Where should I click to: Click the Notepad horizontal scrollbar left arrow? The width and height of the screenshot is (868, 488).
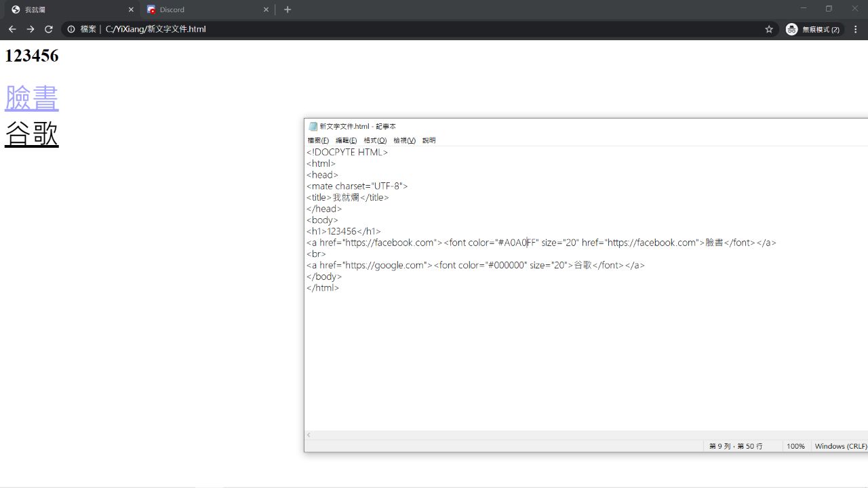tap(309, 435)
